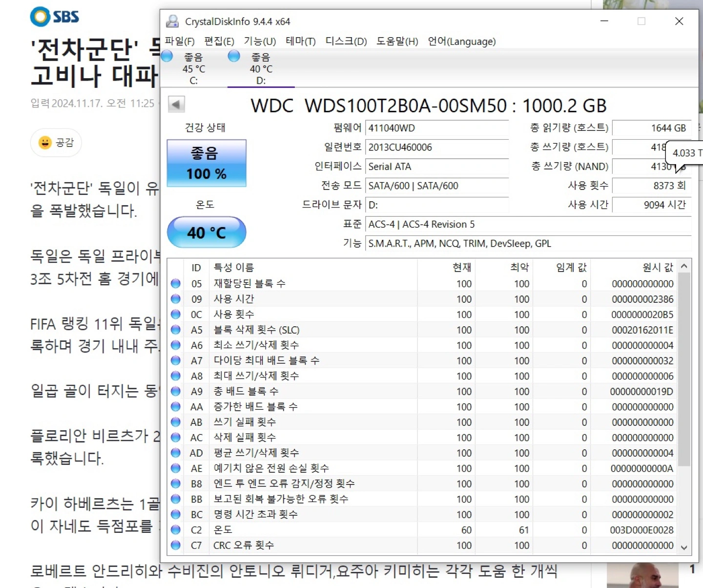Click the 표준 field ACS-4 Revision 5
Viewport: 703px width, 588px height.
click(528, 224)
